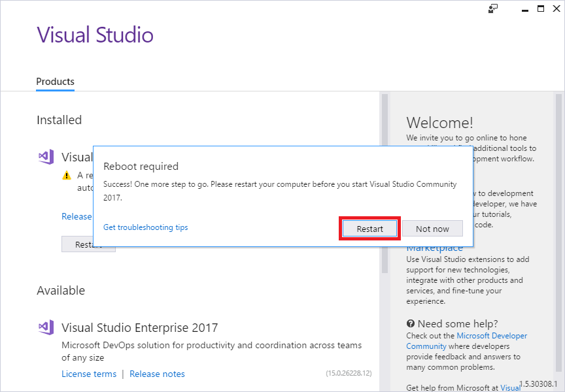Open the Marketplace link in Welcome panel

[434, 248]
